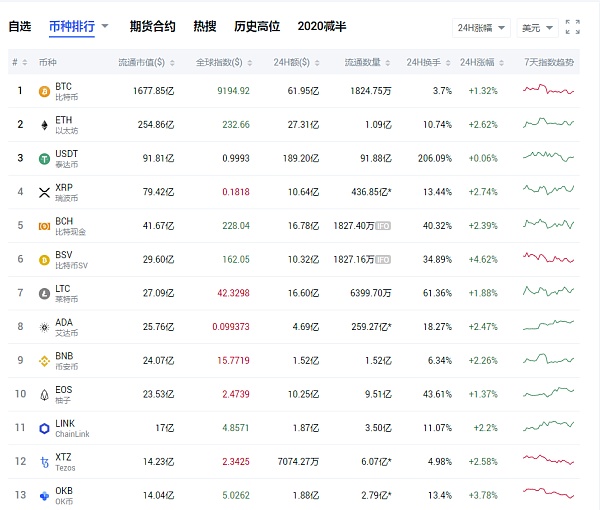Sort by 24H换手 column header
Image resolution: width=600 pixels, height=510 pixels.
428,63
